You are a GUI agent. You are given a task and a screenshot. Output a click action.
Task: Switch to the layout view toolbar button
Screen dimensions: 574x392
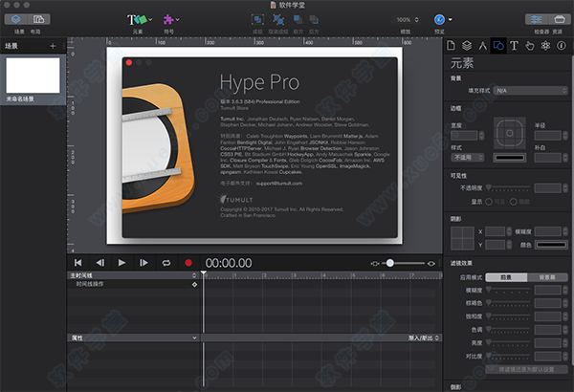pos(39,19)
